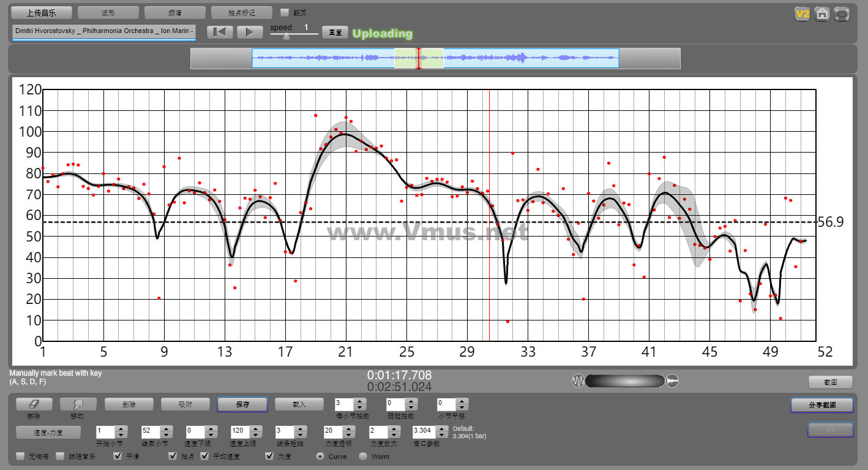The width and height of the screenshot is (868, 470).
Task: Go to the home page icon
Action: (x=822, y=13)
